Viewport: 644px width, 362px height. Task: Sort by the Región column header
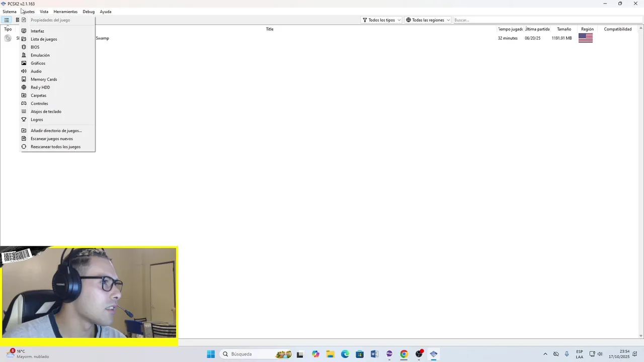pyautogui.click(x=587, y=29)
